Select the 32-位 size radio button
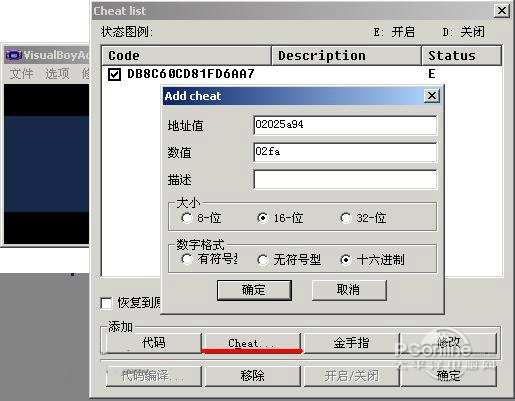Image resolution: width=515 pixels, height=401 pixels. (346, 218)
